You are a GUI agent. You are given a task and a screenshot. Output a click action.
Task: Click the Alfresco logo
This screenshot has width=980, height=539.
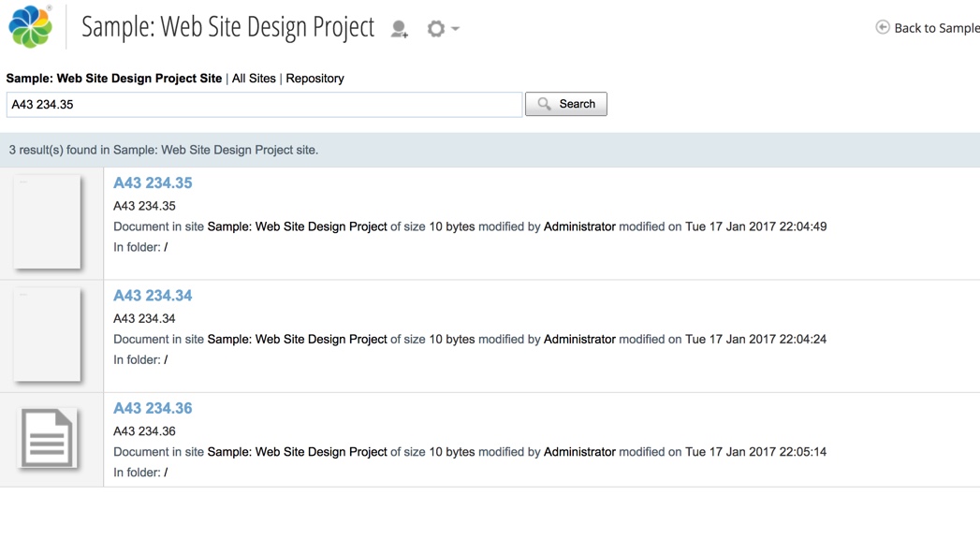click(x=31, y=26)
